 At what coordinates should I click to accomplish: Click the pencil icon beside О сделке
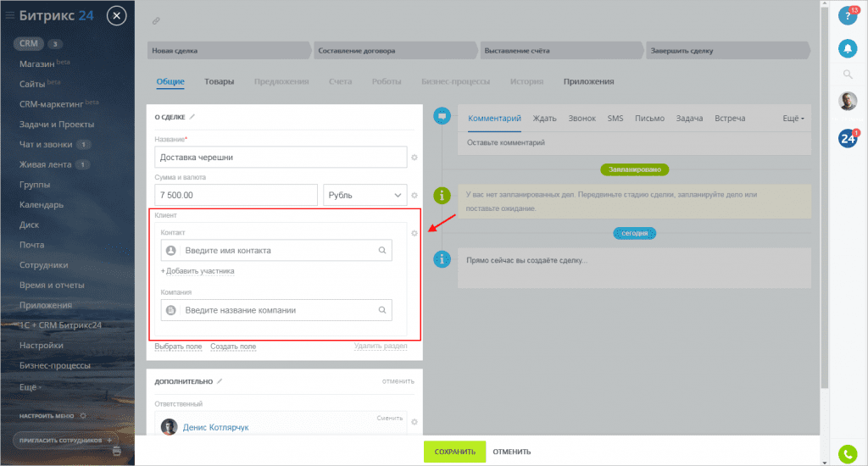click(x=192, y=117)
